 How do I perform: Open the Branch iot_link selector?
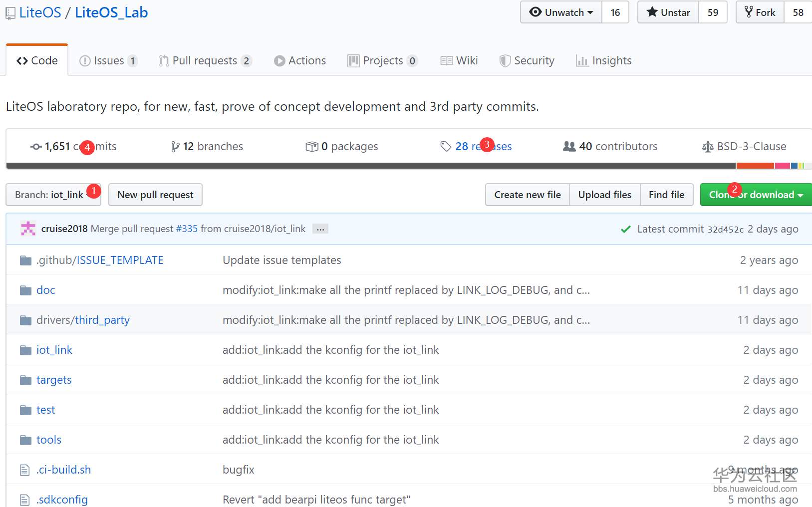pos(53,195)
